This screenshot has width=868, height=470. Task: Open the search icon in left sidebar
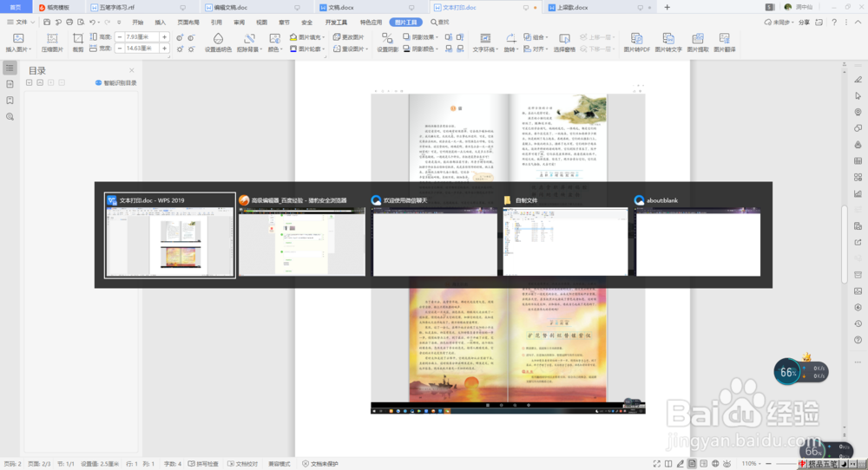coord(10,117)
